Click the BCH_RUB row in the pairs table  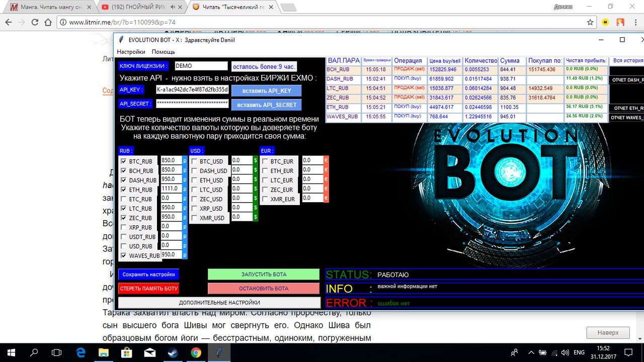[x=467, y=69]
